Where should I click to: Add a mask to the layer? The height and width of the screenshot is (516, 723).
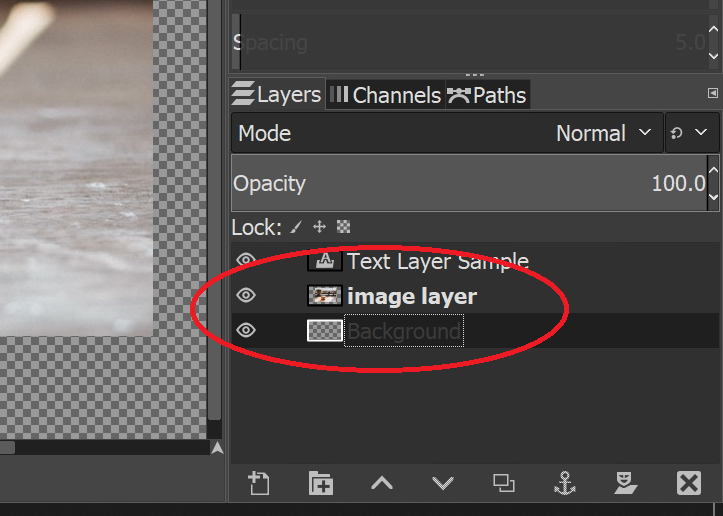[x=626, y=484]
